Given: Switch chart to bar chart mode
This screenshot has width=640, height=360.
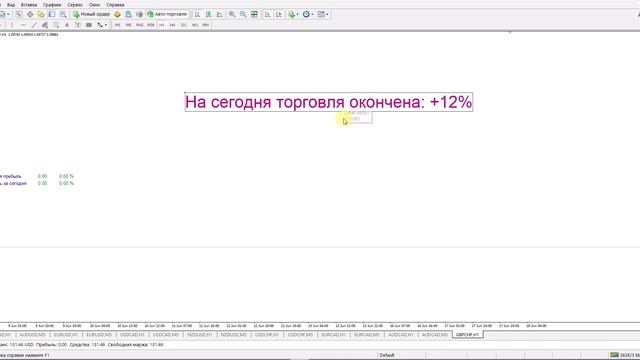Looking at the screenshot, I should pyautogui.click(x=198, y=14).
